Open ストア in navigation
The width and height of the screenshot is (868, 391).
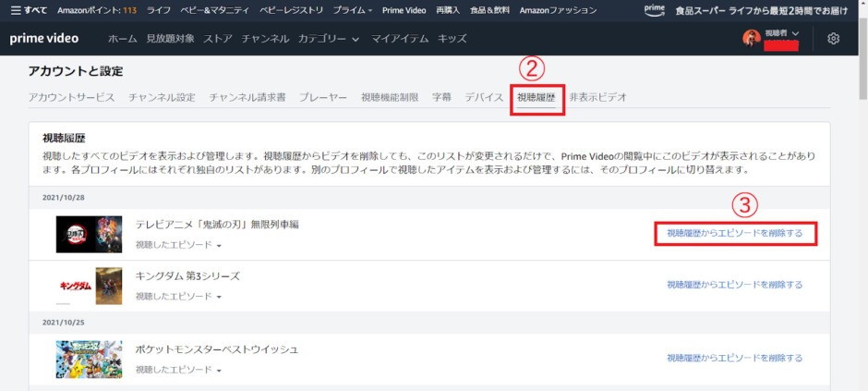(x=218, y=39)
